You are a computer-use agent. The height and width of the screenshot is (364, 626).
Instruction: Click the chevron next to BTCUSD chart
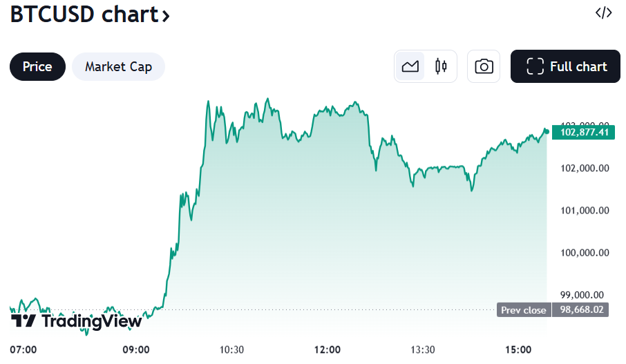[x=166, y=16]
